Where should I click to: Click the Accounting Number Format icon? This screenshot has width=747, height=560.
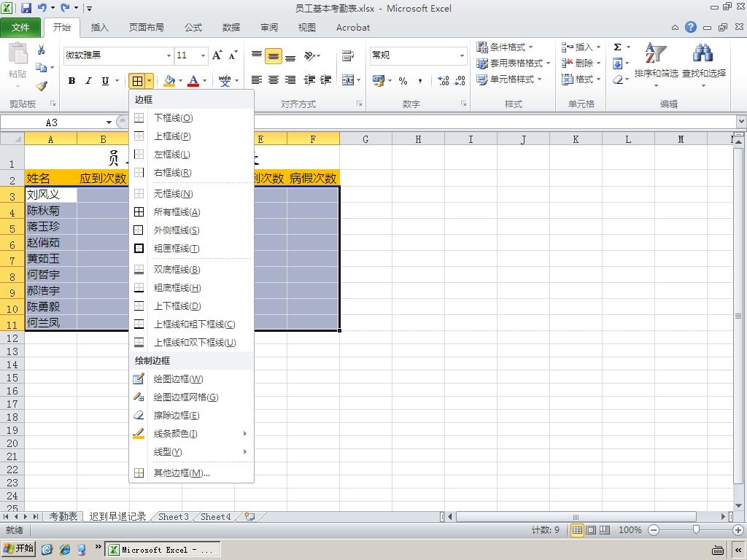[x=379, y=81]
